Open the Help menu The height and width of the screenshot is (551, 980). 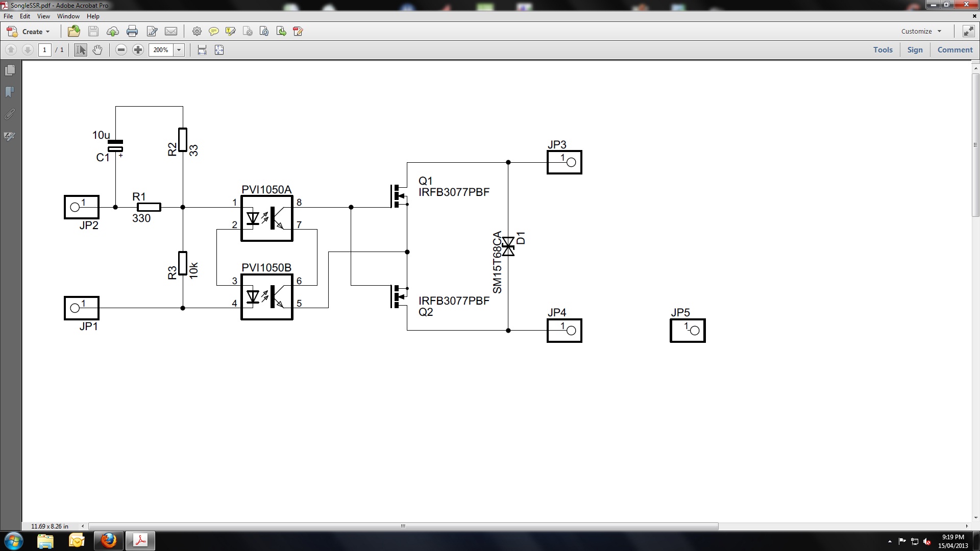click(x=93, y=16)
